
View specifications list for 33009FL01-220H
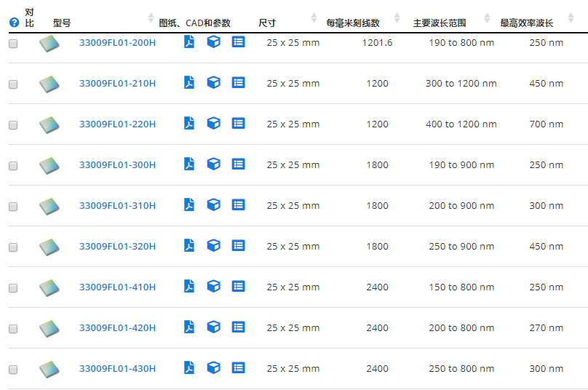238,124
